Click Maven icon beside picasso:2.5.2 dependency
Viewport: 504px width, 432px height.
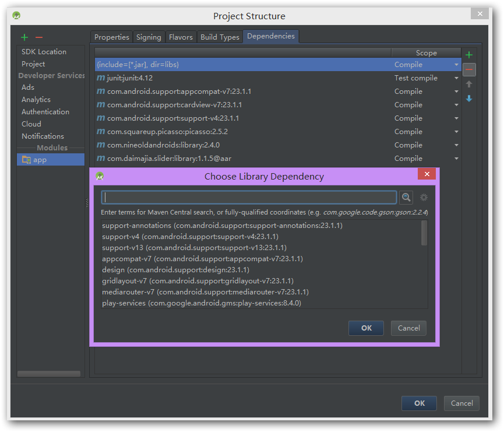pos(101,132)
